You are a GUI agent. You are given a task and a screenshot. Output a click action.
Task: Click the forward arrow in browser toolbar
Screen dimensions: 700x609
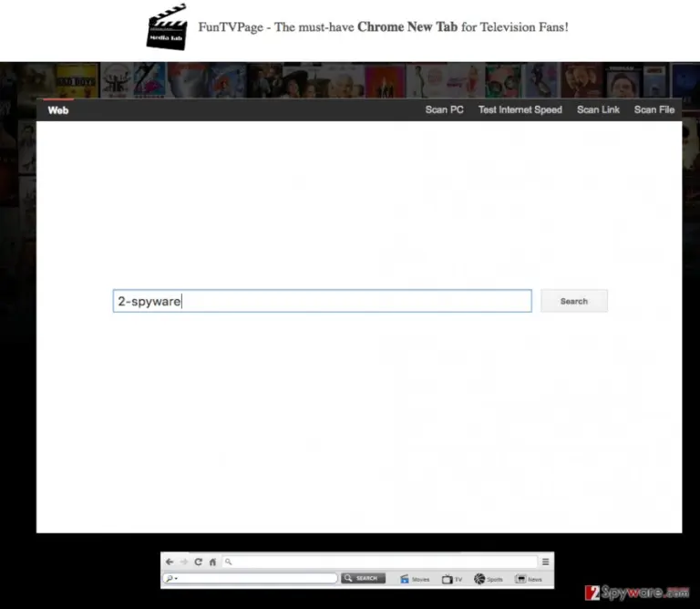click(184, 562)
